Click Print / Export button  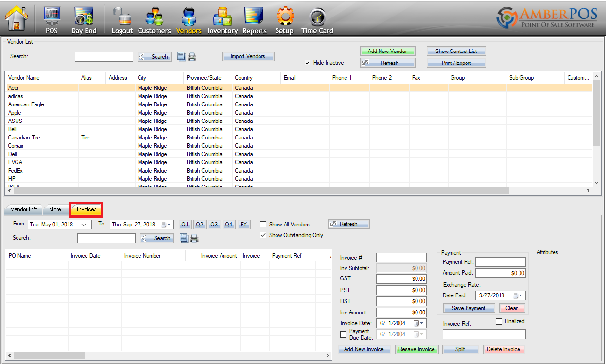456,63
